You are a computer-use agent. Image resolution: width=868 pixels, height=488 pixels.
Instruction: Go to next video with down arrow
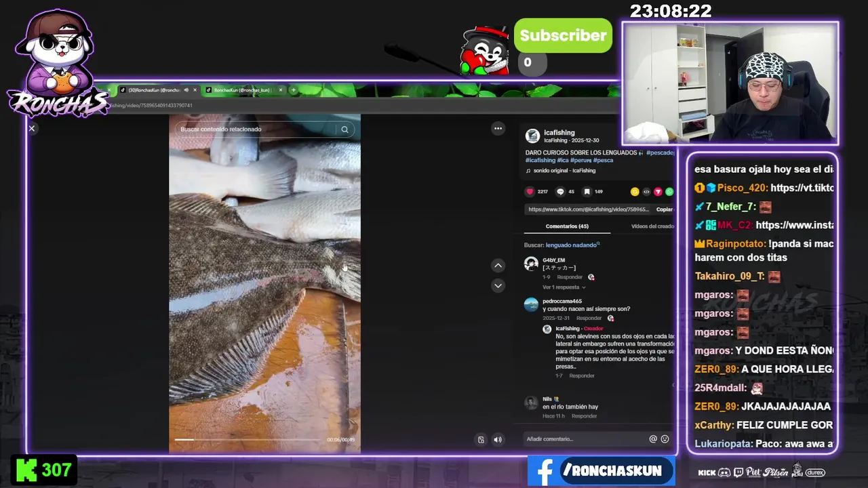tap(498, 286)
